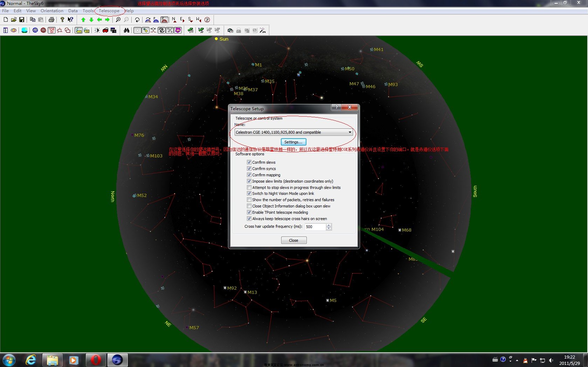Enable Attempt to stop slews in progress
The height and width of the screenshot is (367, 588).
click(x=249, y=188)
